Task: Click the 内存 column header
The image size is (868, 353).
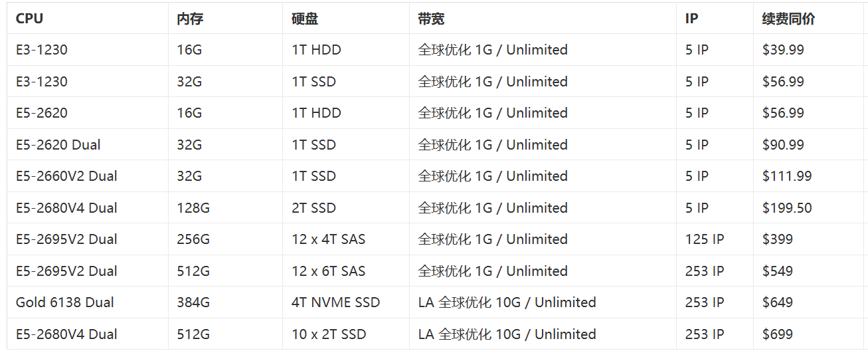Action: click(226, 19)
